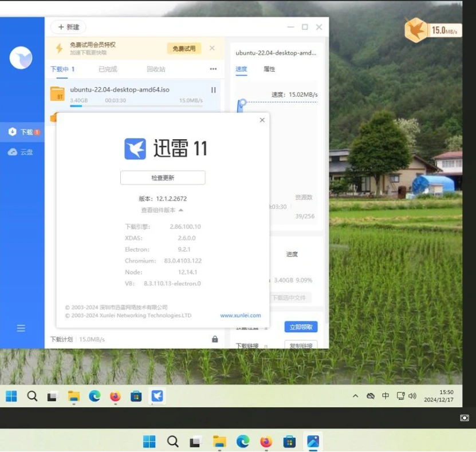Launch Firefox in lower taskbar
This screenshot has width=476, height=452.
(x=266, y=441)
